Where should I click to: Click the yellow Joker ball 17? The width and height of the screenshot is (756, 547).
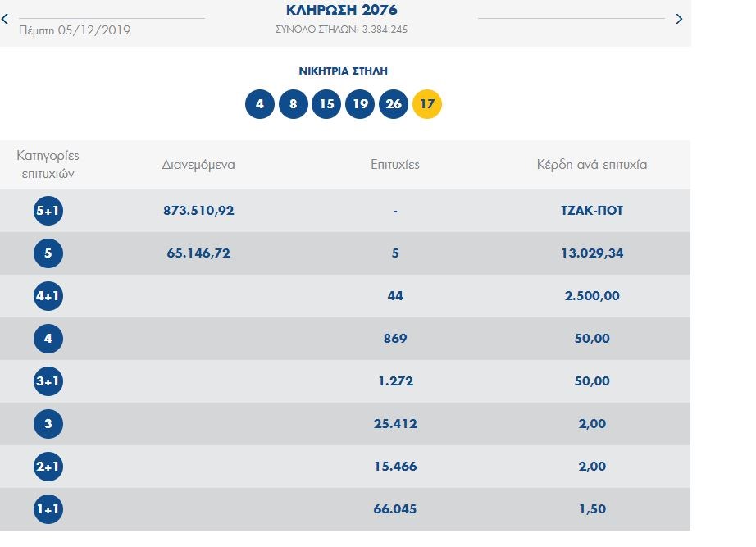[x=427, y=104]
